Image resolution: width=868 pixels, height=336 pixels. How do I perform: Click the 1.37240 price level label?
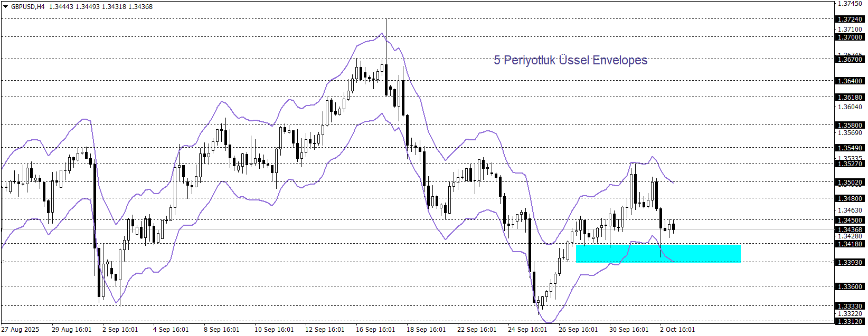coord(850,20)
